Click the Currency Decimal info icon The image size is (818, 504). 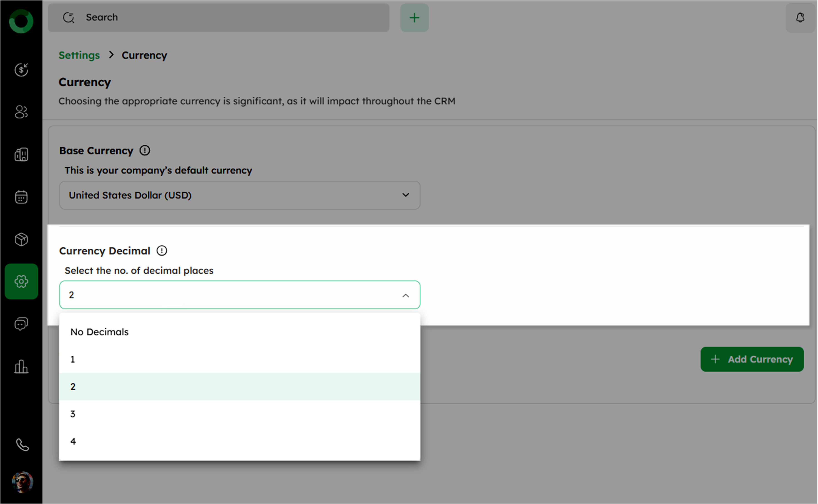tap(162, 251)
